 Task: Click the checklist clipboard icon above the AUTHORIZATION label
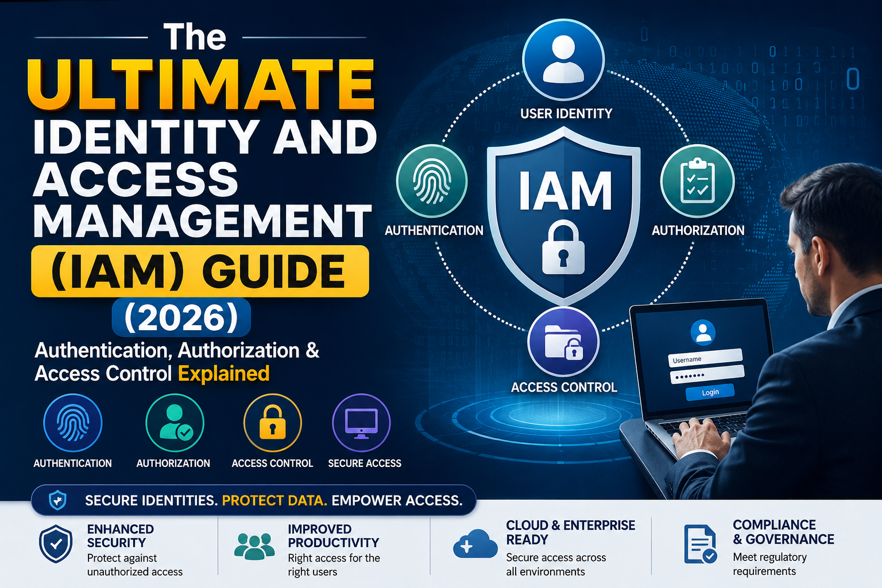tap(698, 181)
